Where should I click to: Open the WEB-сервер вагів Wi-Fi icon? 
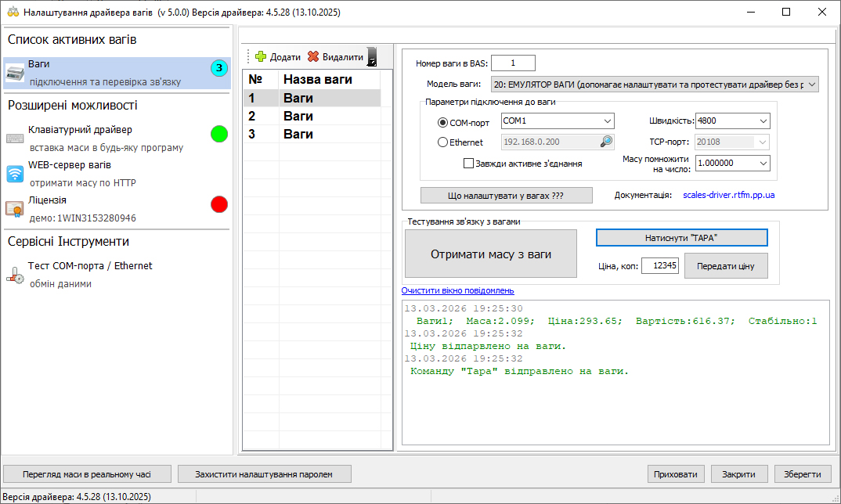coord(15,174)
